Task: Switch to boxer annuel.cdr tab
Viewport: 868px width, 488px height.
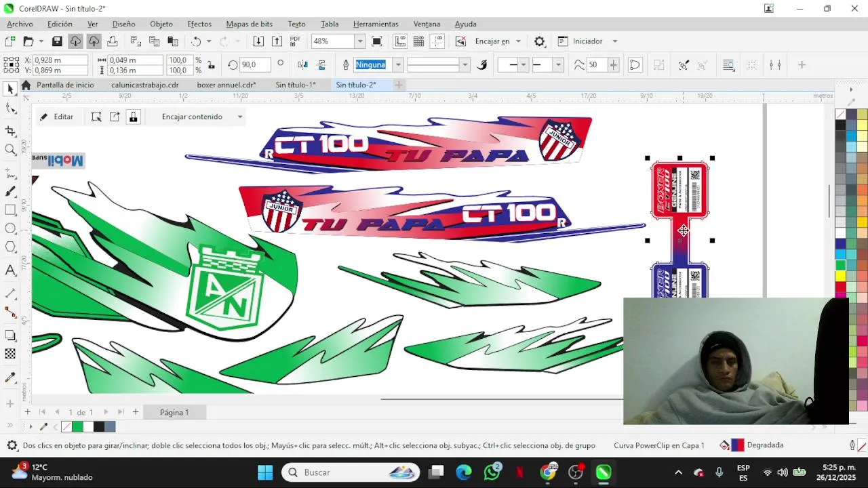Action: [226, 85]
